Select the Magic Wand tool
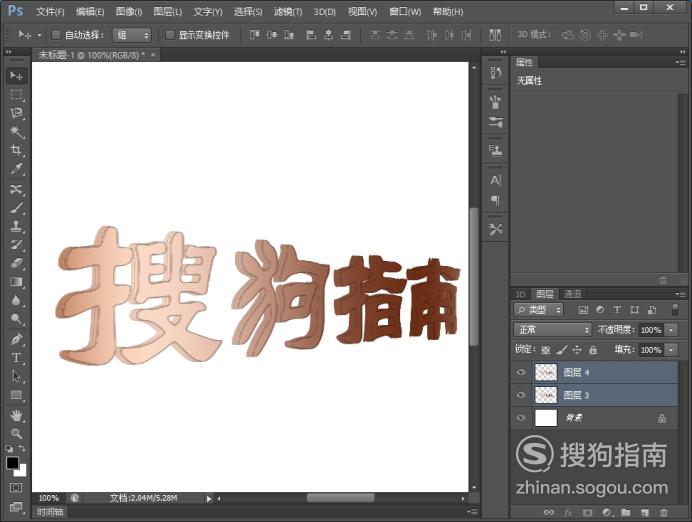Image resolution: width=692 pixels, height=522 pixels. point(16,131)
